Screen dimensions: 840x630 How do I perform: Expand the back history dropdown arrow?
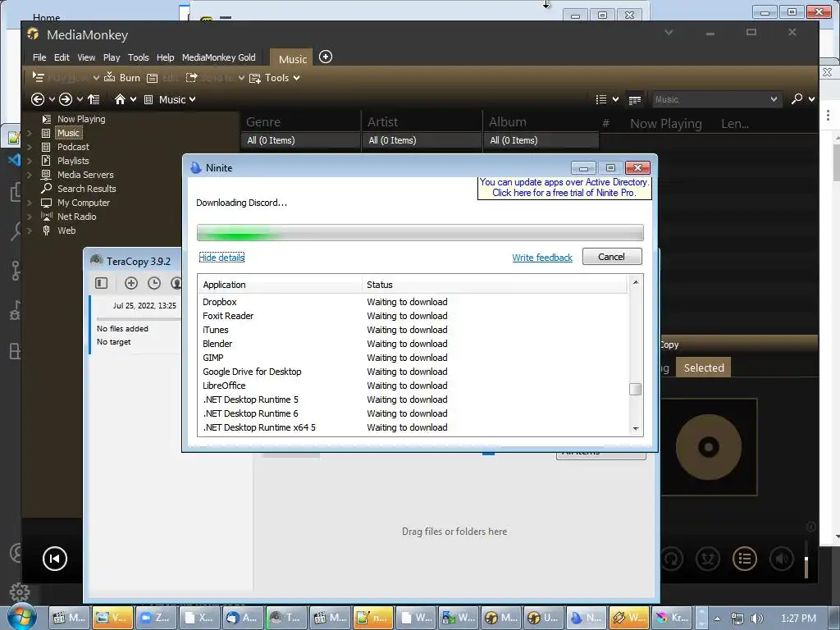pos(52,99)
